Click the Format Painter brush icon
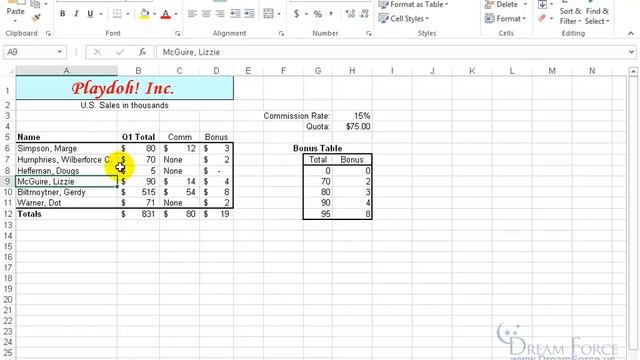Screen dimensions: 640x360 (x=36, y=18)
